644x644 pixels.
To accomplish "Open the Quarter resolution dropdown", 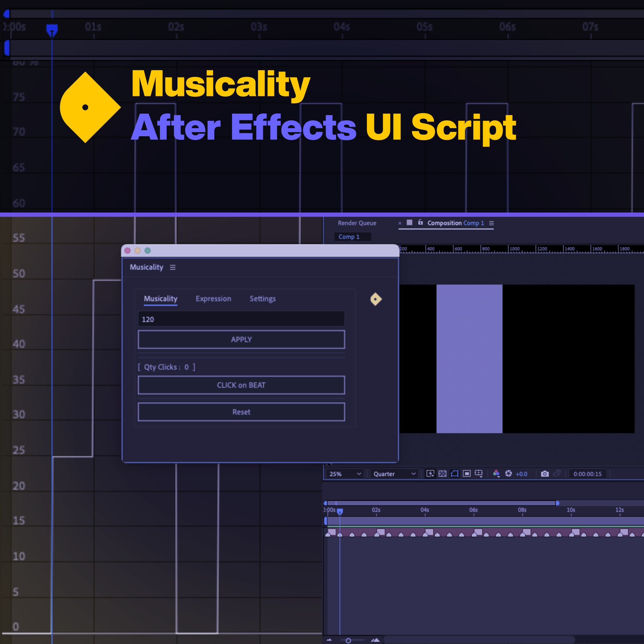I will tap(394, 474).
